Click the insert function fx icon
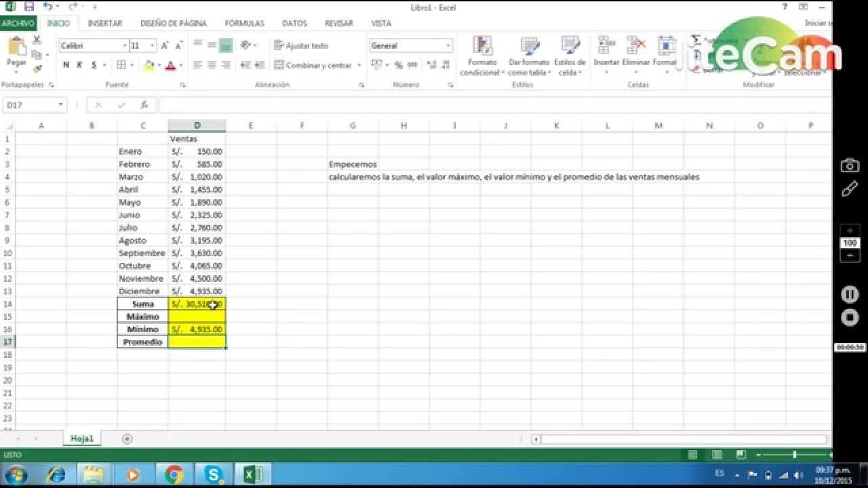 pyautogui.click(x=144, y=105)
